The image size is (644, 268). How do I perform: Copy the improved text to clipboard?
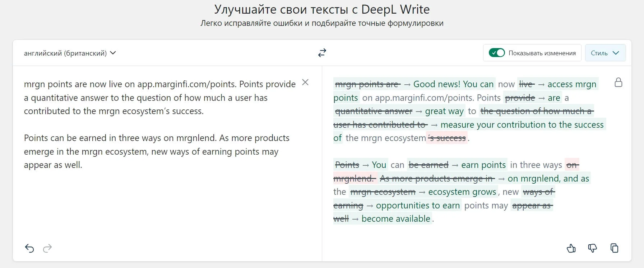coord(615,248)
